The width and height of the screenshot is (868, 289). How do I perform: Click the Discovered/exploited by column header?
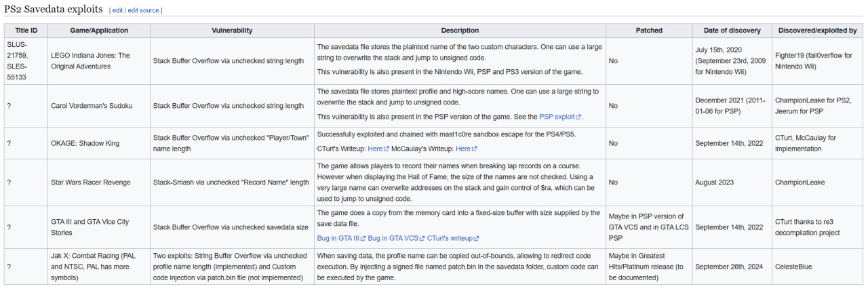click(818, 31)
